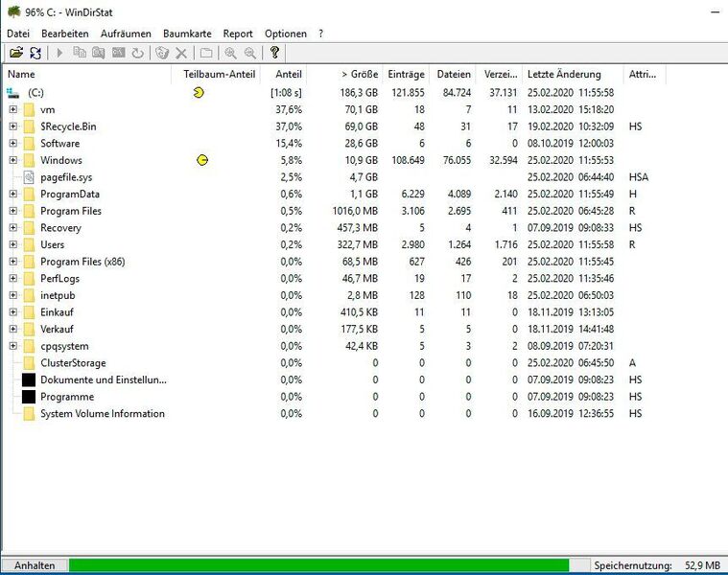
Task: Click the black icon beside Dokumente und Einstellungen
Action: click(29, 379)
